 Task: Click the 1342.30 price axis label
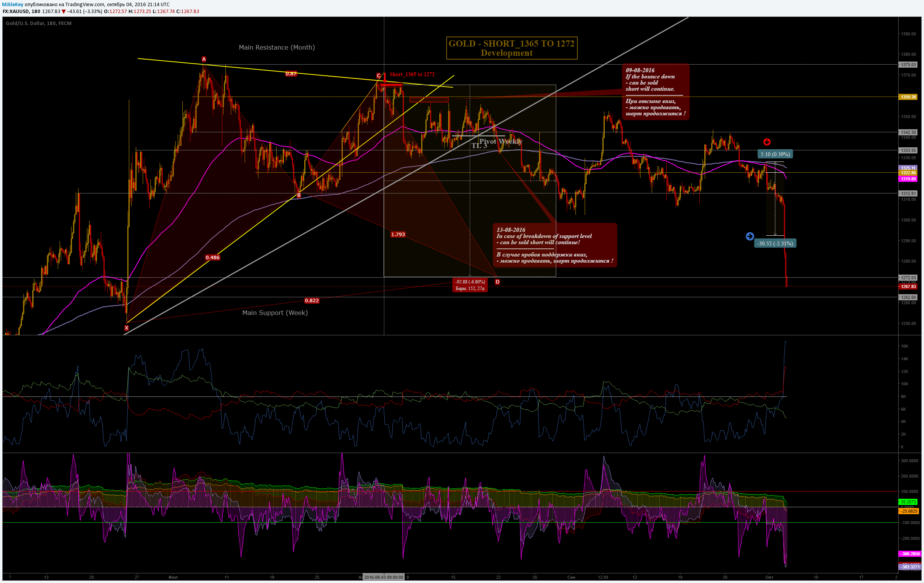pos(908,132)
